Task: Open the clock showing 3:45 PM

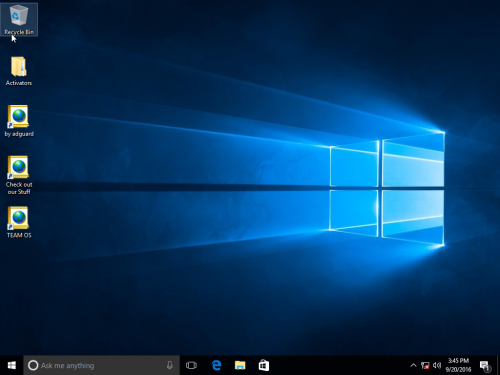Action: 458,361
